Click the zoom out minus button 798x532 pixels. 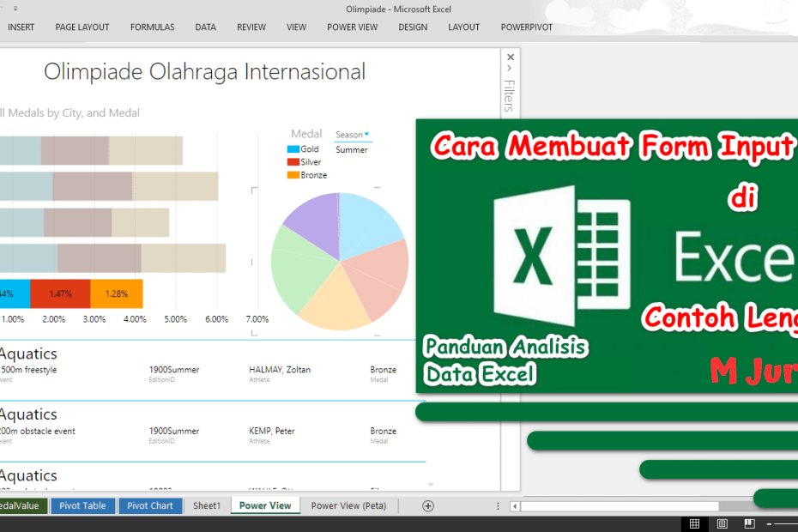click(x=769, y=524)
